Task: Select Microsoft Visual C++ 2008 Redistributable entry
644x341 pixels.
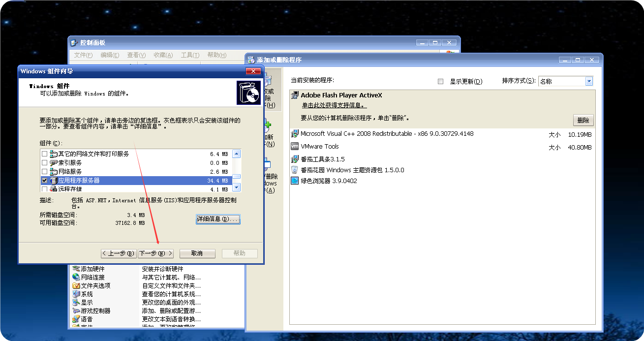Action: pos(387,133)
